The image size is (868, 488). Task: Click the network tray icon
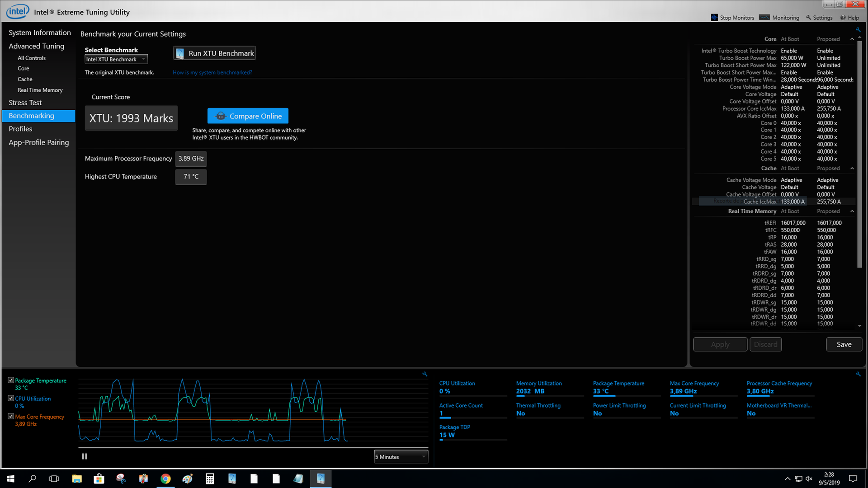pos(798,479)
